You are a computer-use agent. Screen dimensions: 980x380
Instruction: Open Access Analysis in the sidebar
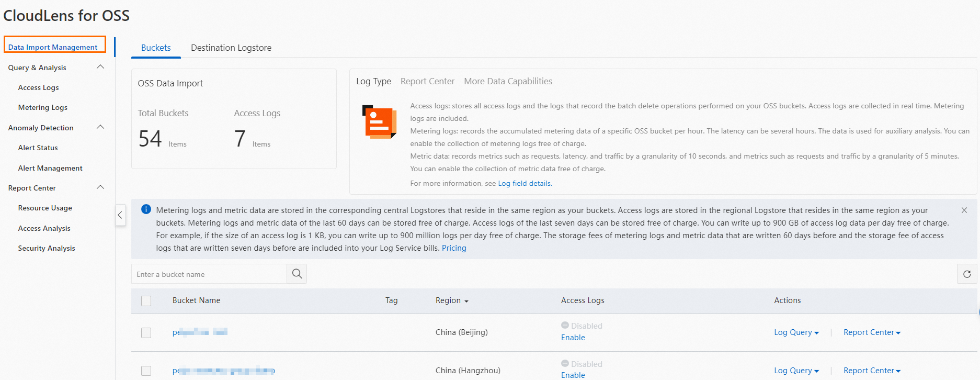coord(44,228)
